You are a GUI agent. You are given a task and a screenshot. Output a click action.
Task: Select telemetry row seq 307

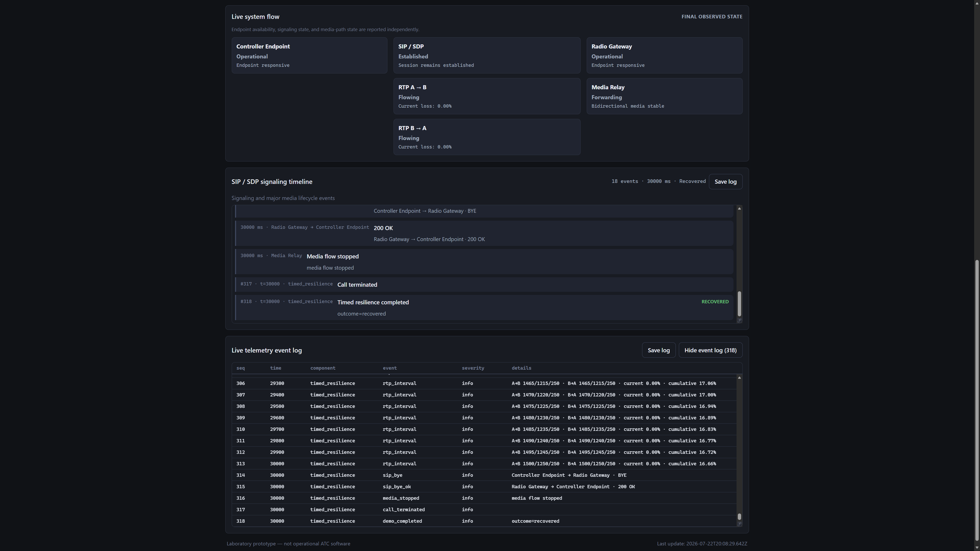tap(484, 395)
